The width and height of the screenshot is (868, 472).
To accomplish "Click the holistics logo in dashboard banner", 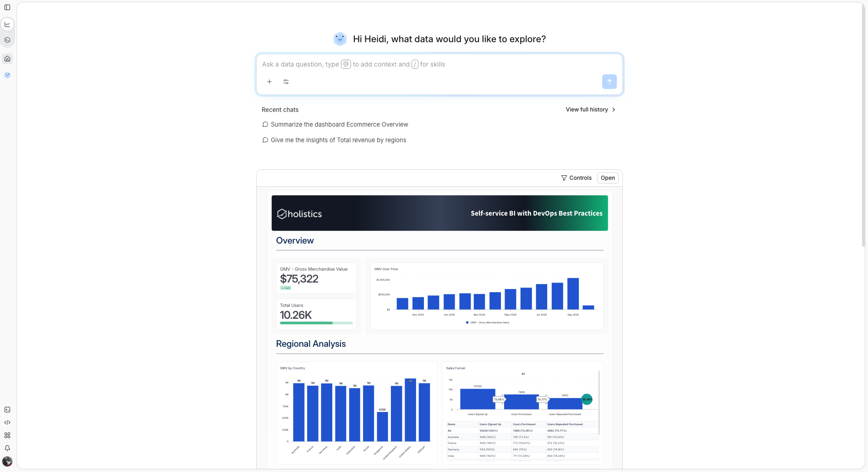I will [x=300, y=214].
